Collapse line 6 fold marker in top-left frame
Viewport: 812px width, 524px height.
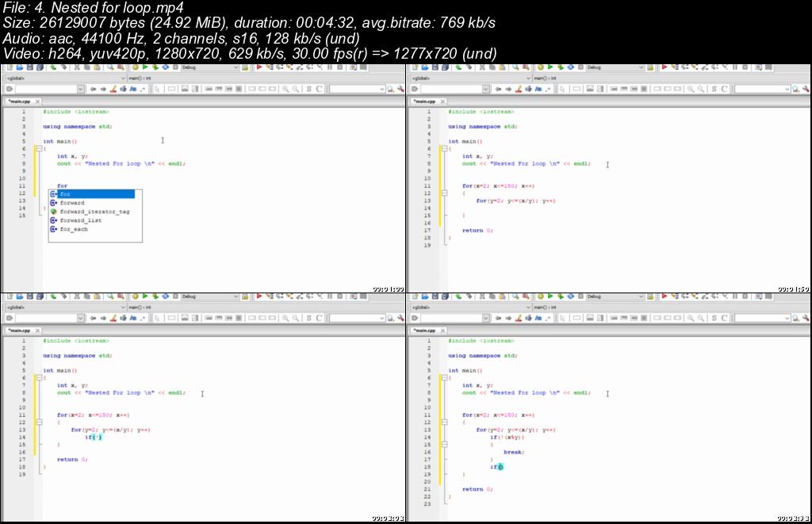pos(39,148)
